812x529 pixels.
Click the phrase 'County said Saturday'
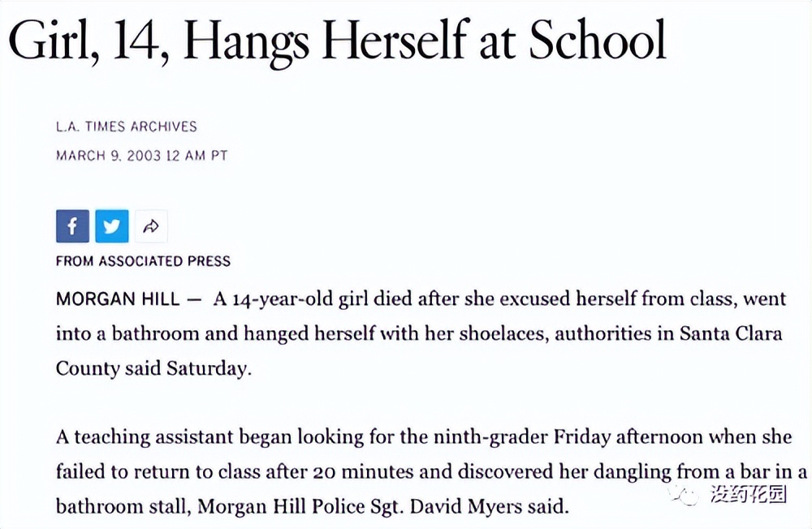[153, 368]
